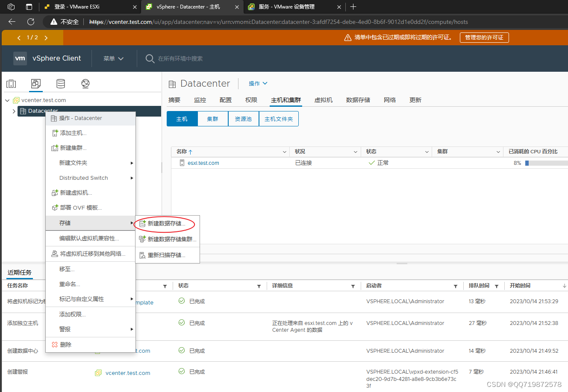Click the browser workspaces icon
Viewport: 568px width, 392px height.
pos(11,7)
